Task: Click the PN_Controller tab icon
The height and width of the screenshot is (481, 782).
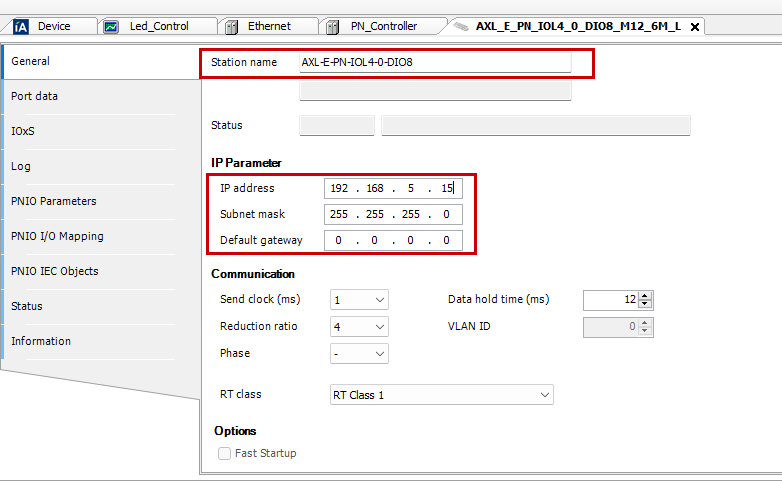Action: (335, 26)
